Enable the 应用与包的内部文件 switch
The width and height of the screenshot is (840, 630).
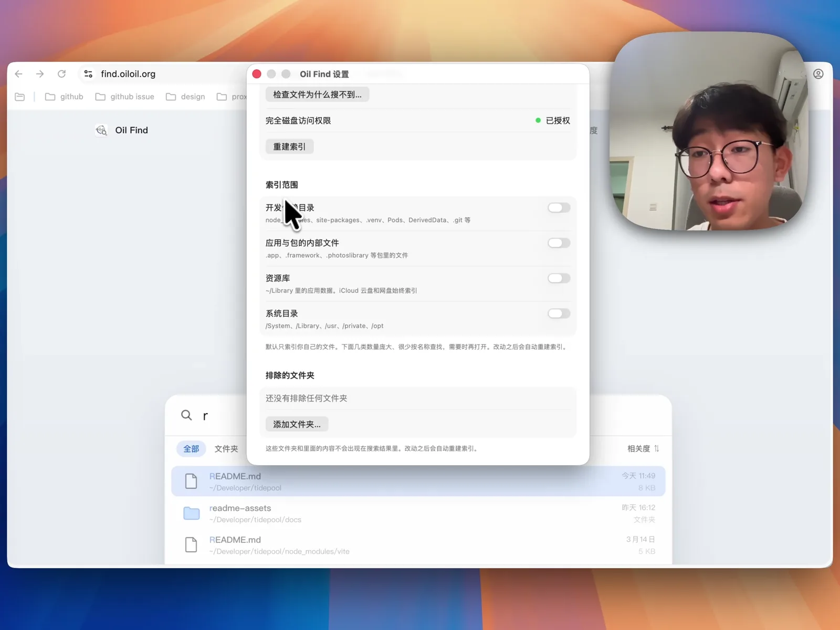click(x=559, y=243)
